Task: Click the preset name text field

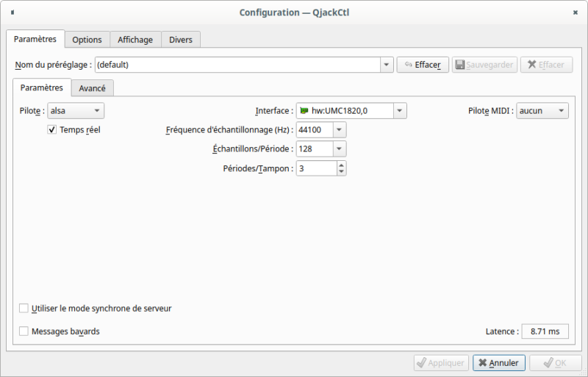Action: tap(237, 65)
